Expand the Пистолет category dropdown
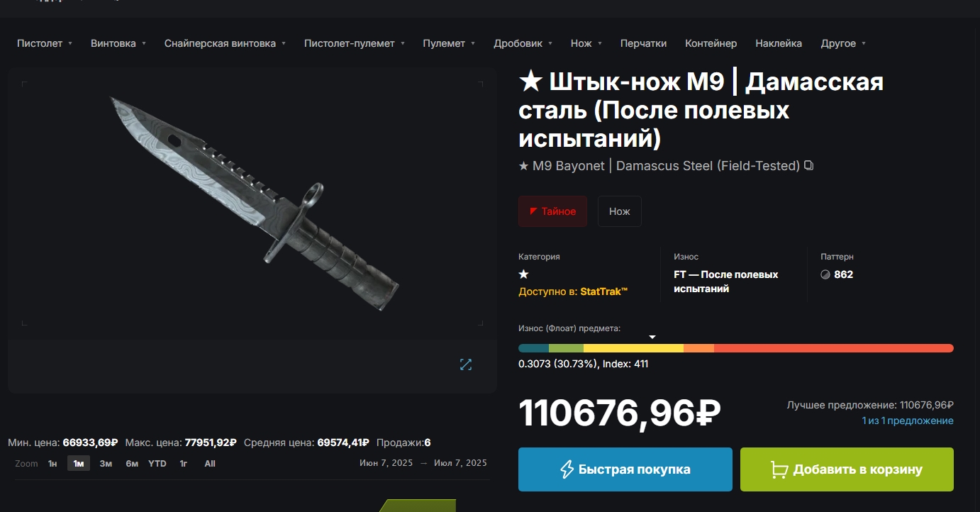This screenshot has height=512, width=980. coord(45,43)
